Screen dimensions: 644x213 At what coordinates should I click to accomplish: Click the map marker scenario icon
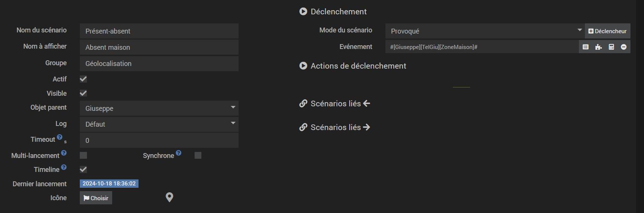[x=169, y=198]
